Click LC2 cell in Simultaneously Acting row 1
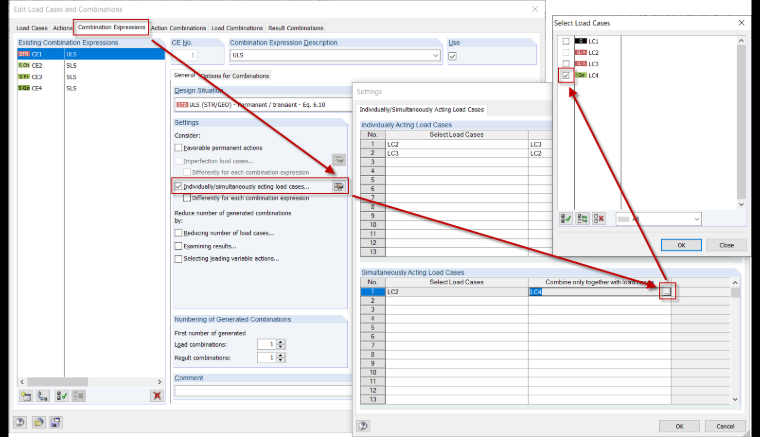The image size is (760, 437). (x=457, y=292)
